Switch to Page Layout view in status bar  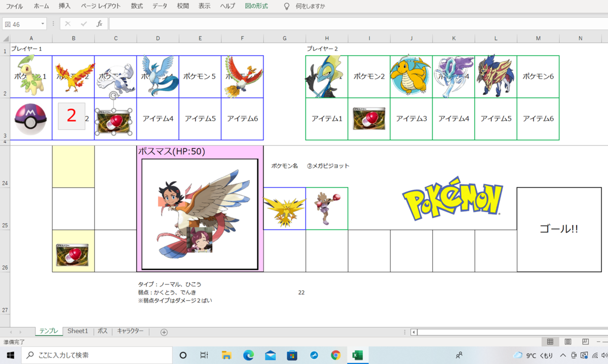click(568, 342)
